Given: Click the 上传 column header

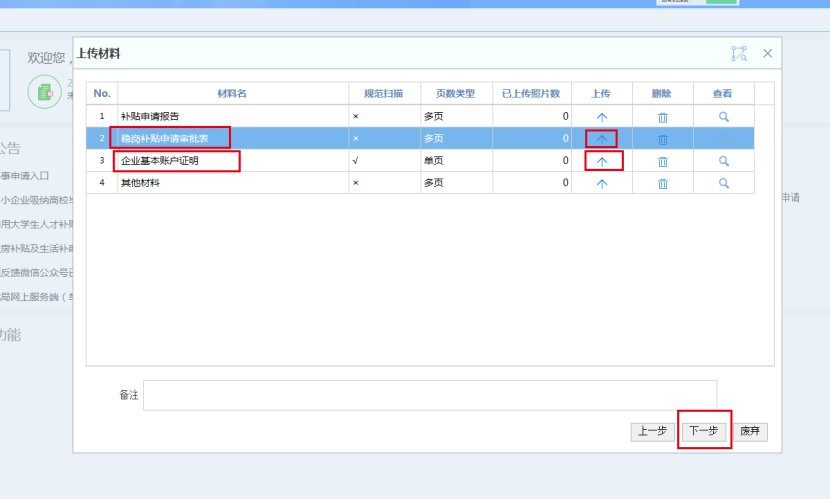Looking at the screenshot, I should coord(601,94).
